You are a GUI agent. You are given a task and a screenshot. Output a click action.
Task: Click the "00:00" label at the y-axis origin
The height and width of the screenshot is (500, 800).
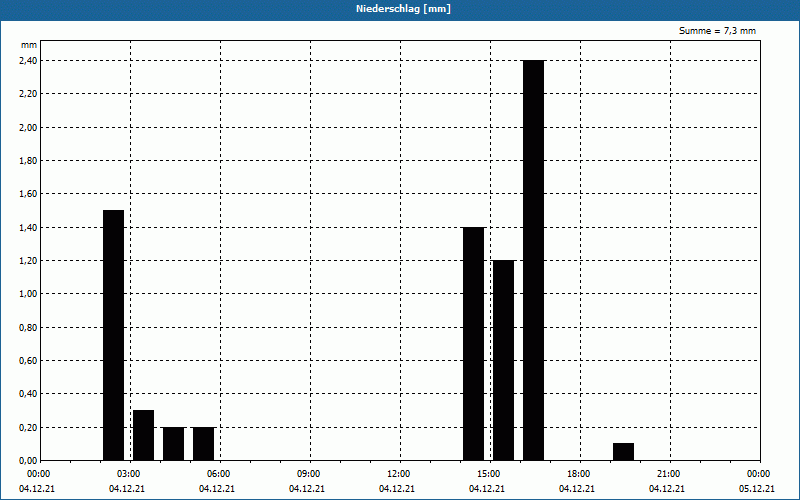click(x=38, y=474)
